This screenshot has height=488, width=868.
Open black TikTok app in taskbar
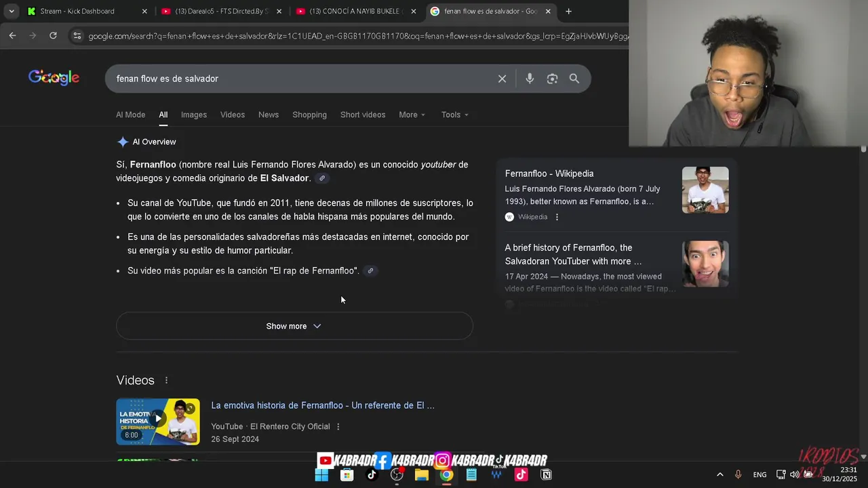pyautogui.click(x=372, y=475)
